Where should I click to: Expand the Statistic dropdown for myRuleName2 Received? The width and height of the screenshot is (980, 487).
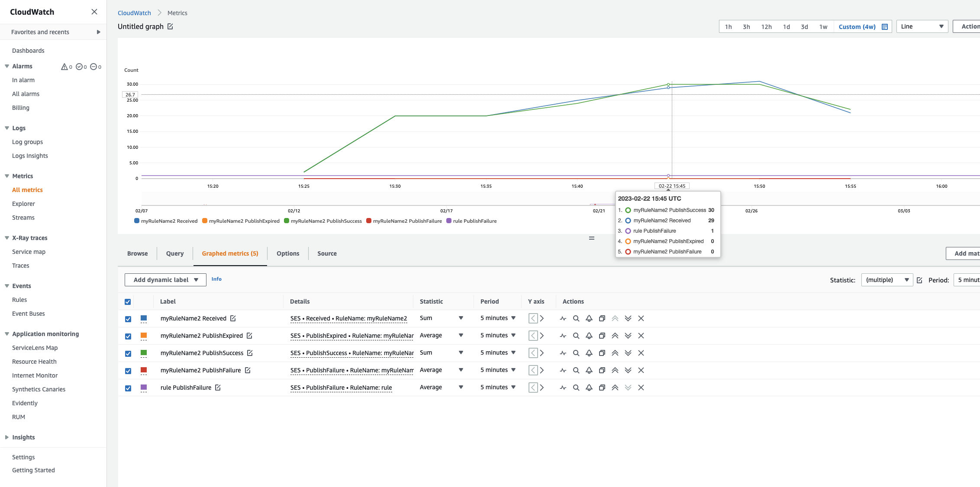(460, 318)
